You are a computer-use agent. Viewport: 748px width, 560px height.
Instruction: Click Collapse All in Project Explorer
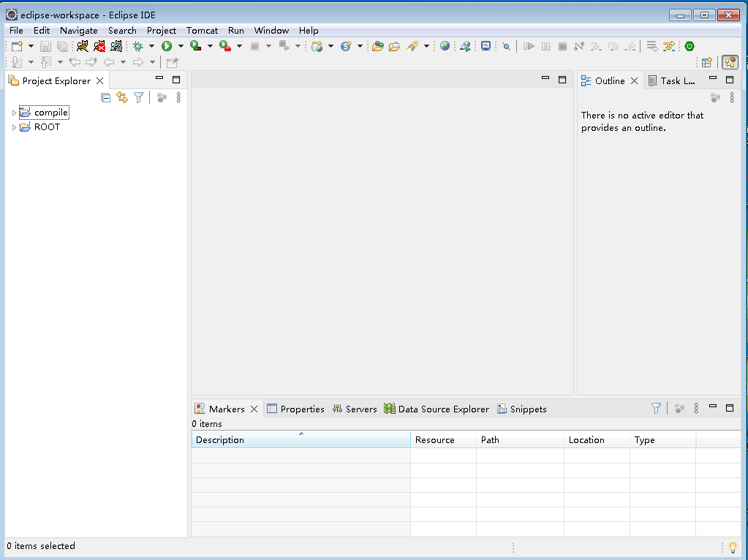click(106, 98)
